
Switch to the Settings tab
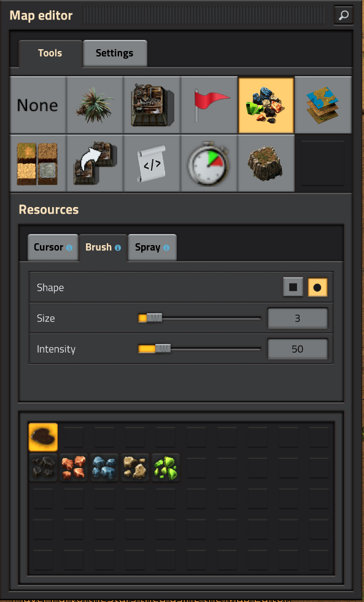tap(115, 53)
